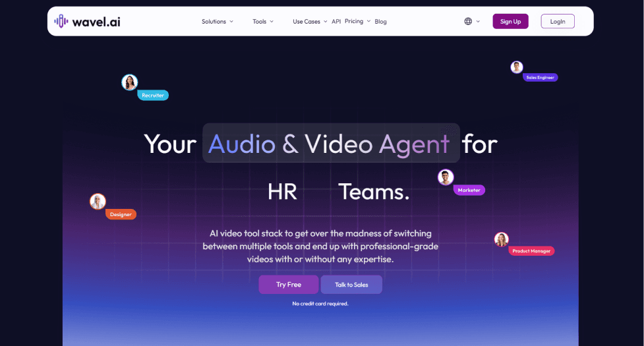Click the 'Teams.' heading word
The width and height of the screenshot is (644, 346).
374,192
